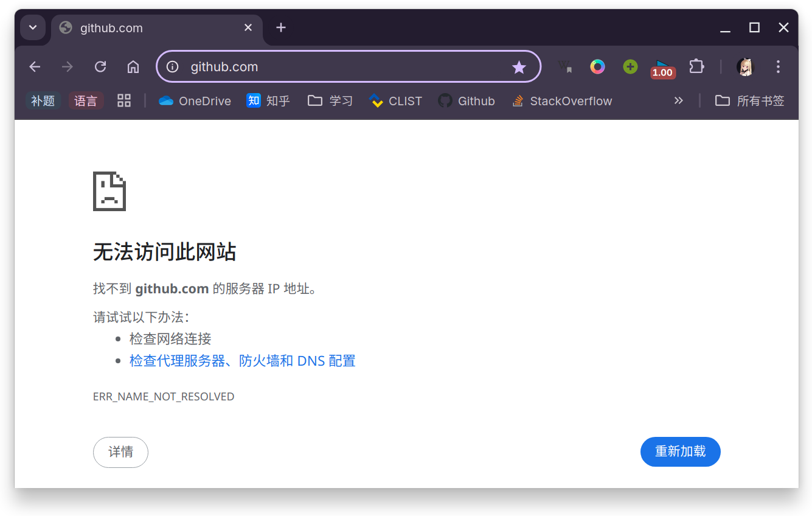View site information icon in address bar
812x516 pixels.
[173, 67]
